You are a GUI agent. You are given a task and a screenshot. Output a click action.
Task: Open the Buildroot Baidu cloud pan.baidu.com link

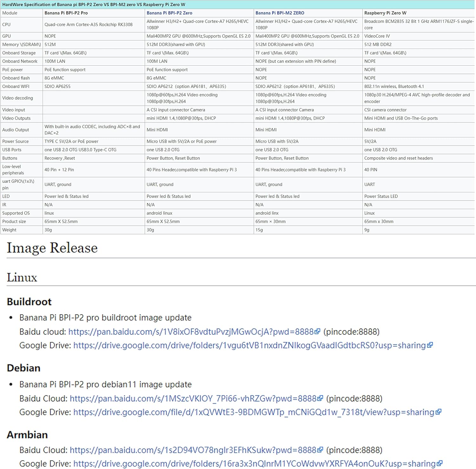(x=191, y=332)
